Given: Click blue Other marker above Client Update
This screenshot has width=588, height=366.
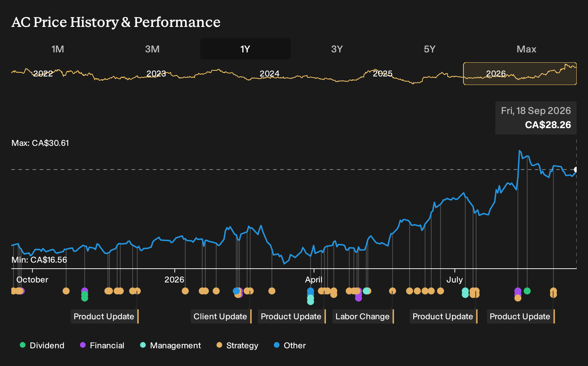Looking at the screenshot, I should 236,291.
